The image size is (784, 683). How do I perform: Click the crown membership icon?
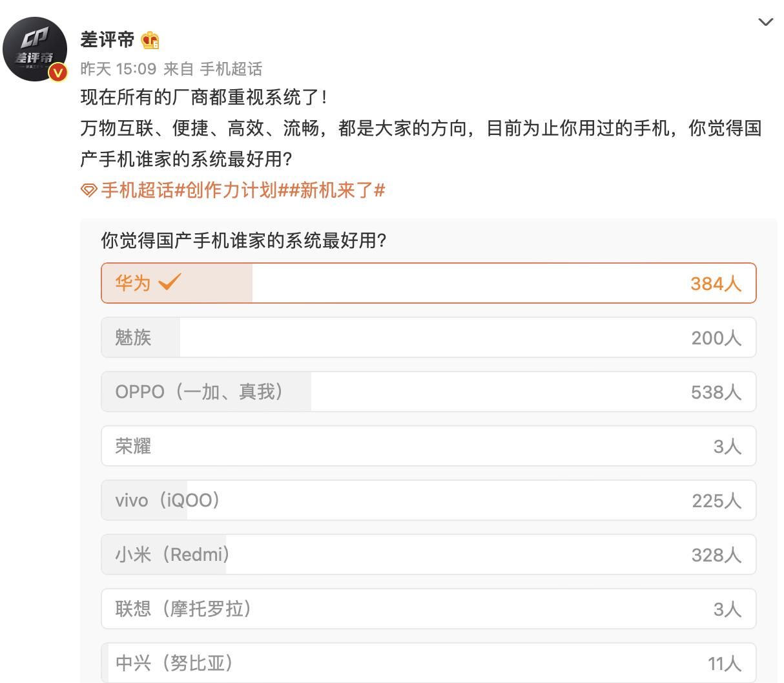pos(150,41)
